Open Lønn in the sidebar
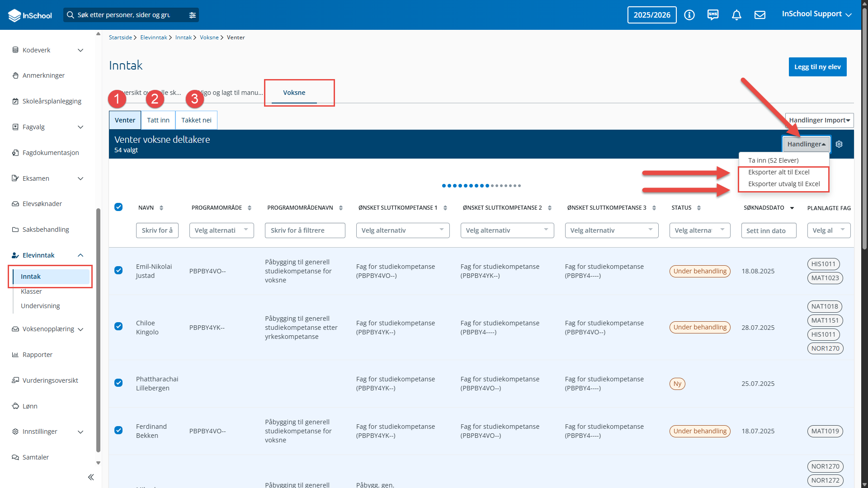868x488 pixels. (30, 406)
